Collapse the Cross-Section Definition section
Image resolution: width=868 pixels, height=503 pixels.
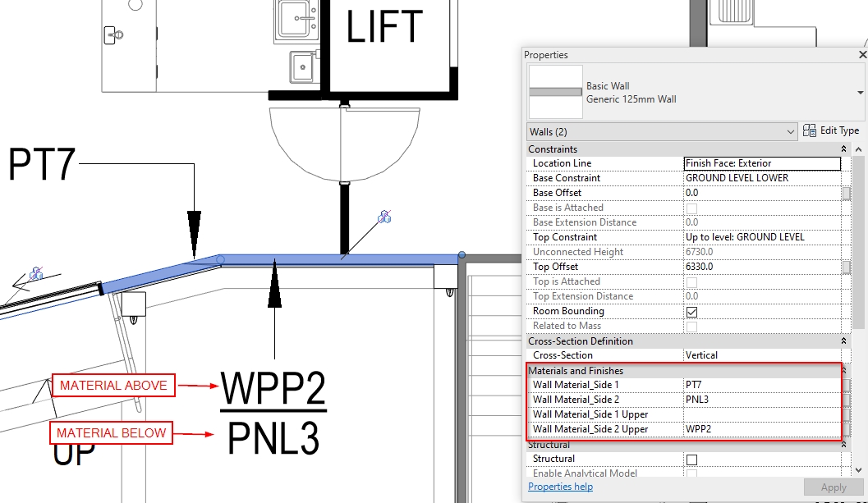[x=843, y=341]
